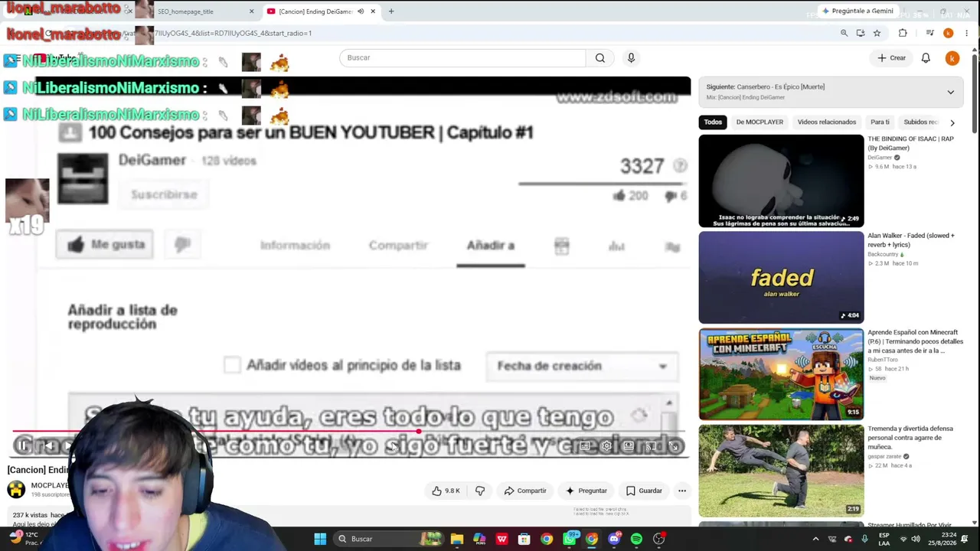Image resolution: width=980 pixels, height=551 pixels.
Task: Open 'Alan Walker - Faded' video title
Action: (911, 240)
